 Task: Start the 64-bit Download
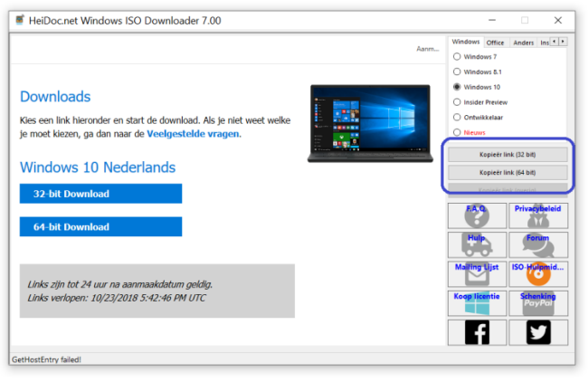click(x=101, y=226)
